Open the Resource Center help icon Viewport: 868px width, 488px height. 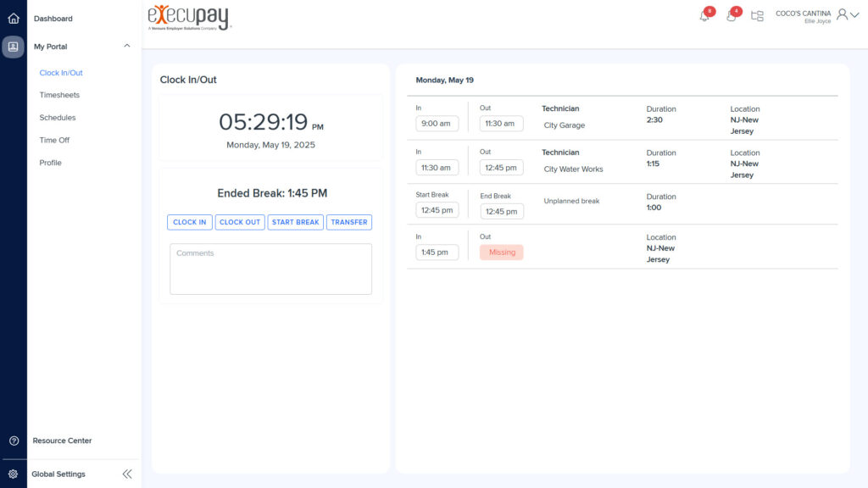tap(14, 441)
